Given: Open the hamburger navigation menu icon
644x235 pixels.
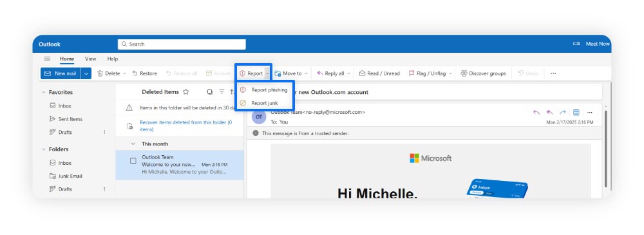Looking at the screenshot, I should 47,59.
